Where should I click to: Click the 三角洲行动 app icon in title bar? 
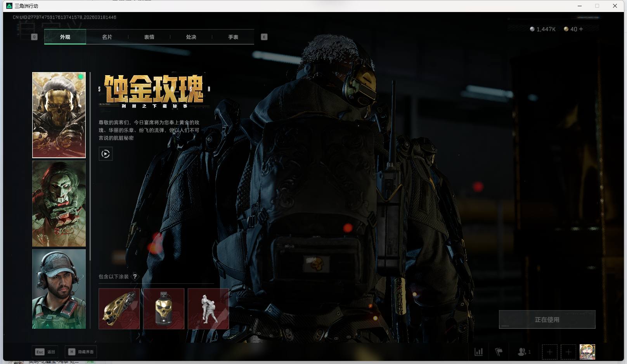point(9,6)
